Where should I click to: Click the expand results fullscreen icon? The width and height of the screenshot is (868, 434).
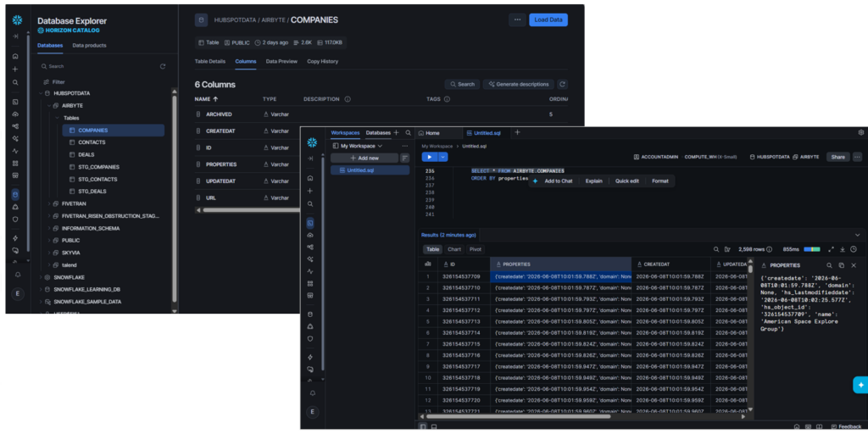click(831, 250)
